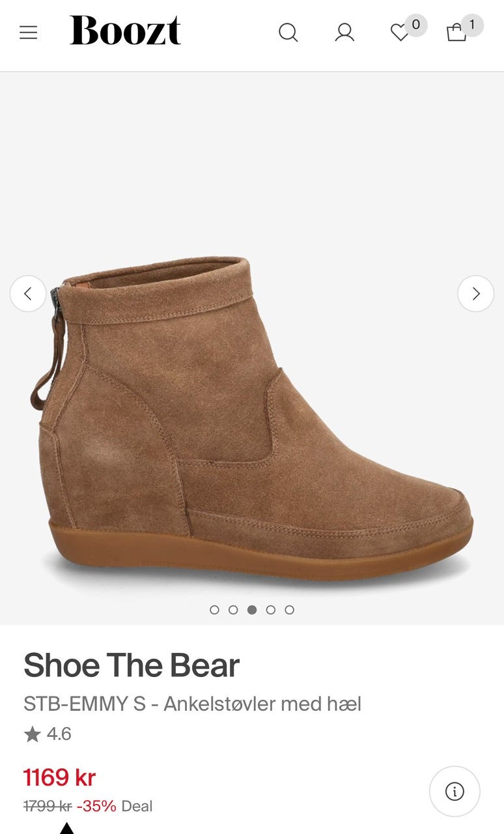504x834 pixels.
Task: Tap the suede boot product image
Action: pyautogui.click(x=252, y=417)
